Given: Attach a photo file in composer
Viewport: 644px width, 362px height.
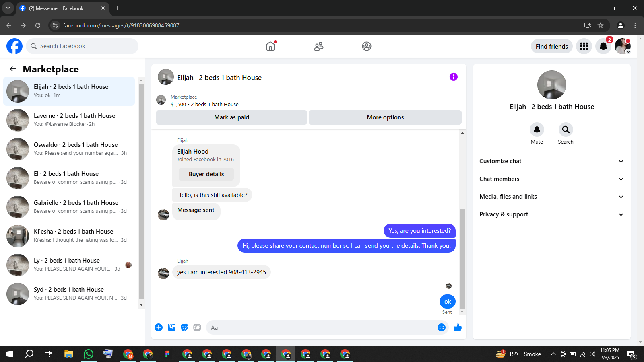Looking at the screenshot, I should click(x=172, y=327).
